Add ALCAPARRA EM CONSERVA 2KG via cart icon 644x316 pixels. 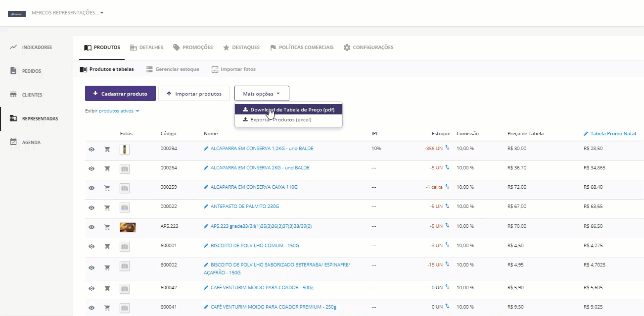point(107,168)
